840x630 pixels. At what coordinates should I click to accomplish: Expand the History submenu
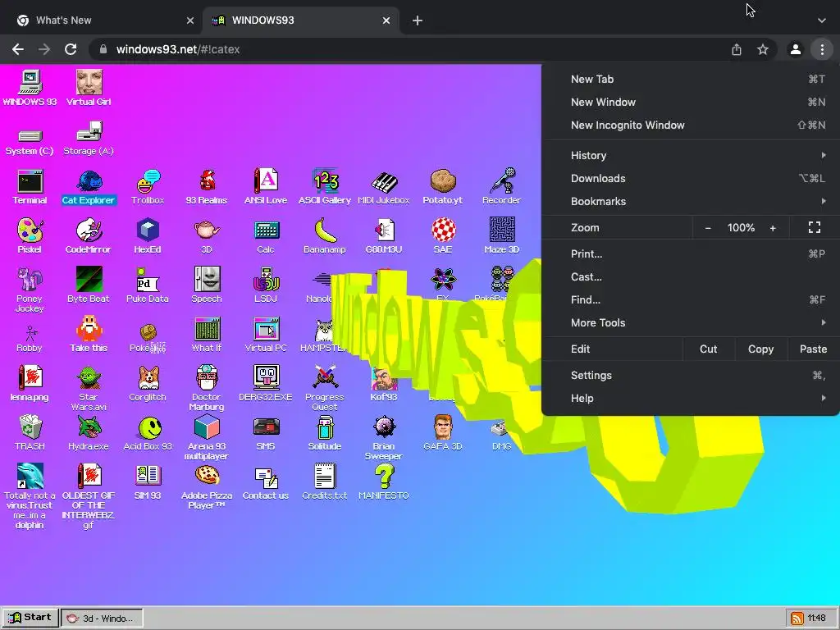(691, 155)
